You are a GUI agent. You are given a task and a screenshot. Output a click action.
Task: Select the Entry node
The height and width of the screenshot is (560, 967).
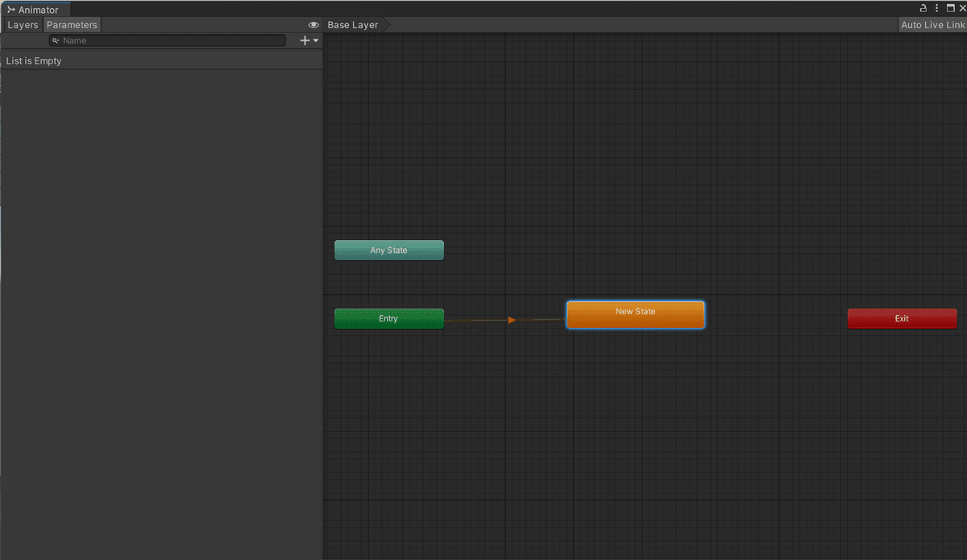click(x=388, y=318)
